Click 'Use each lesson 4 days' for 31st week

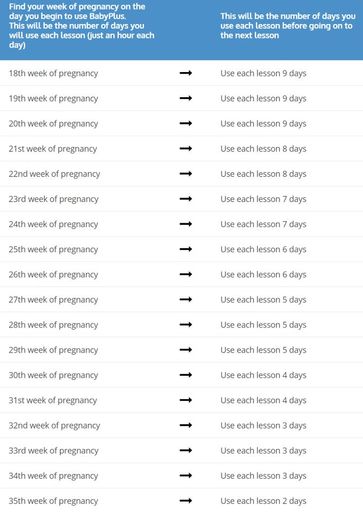point(263,400)
